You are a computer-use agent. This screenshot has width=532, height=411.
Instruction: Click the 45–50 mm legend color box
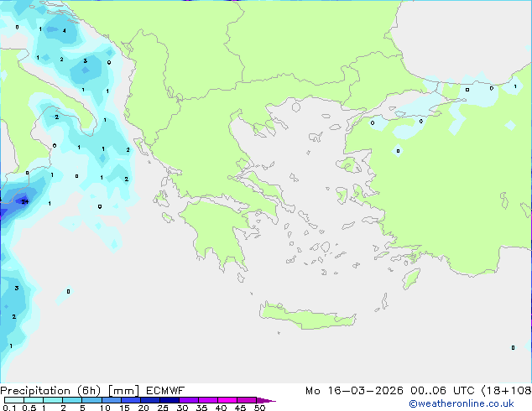tap(247, 400)
